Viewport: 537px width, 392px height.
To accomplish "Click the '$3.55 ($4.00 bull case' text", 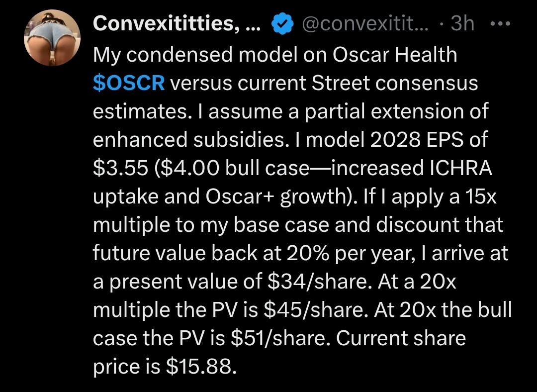I will pyautogui.click(x=201, y=168).
